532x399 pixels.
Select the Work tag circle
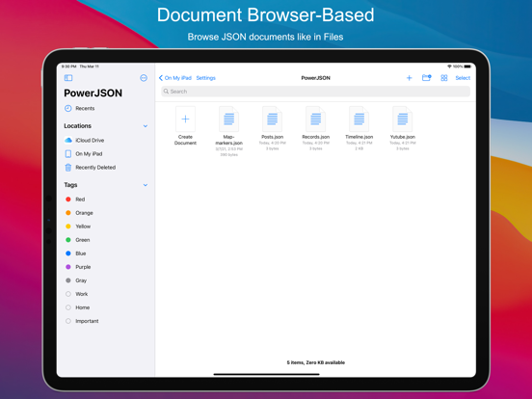68,294
